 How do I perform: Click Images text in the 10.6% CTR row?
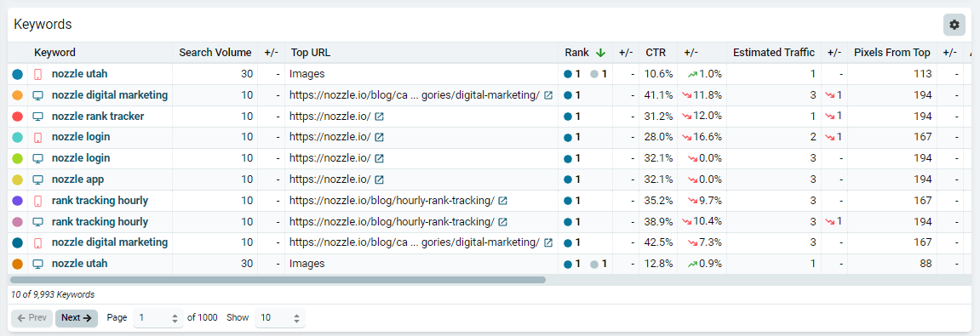pos(307,74)
